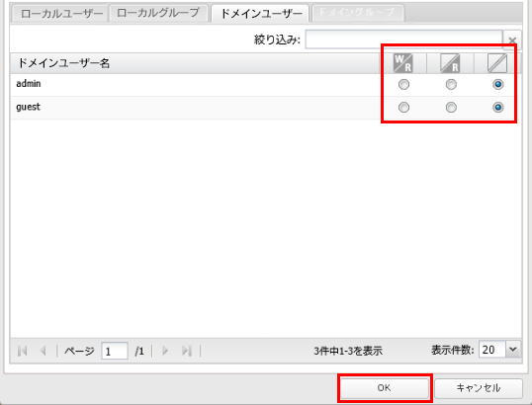Image resolution: width=532 pixels, height=405 pixels.
Task: Clear the filter with the X icon
Action: 512,40
